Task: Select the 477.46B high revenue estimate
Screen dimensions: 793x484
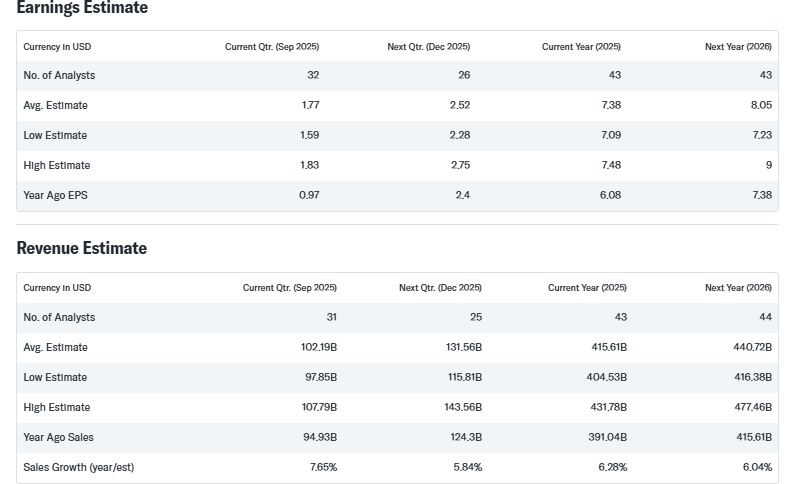Action: click(753, 407)
